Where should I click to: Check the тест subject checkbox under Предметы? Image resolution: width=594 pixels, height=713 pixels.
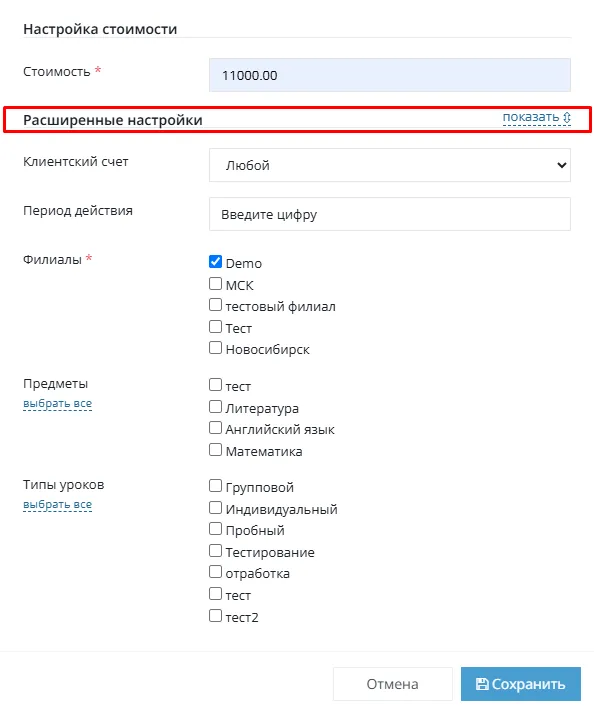[216, 385]
